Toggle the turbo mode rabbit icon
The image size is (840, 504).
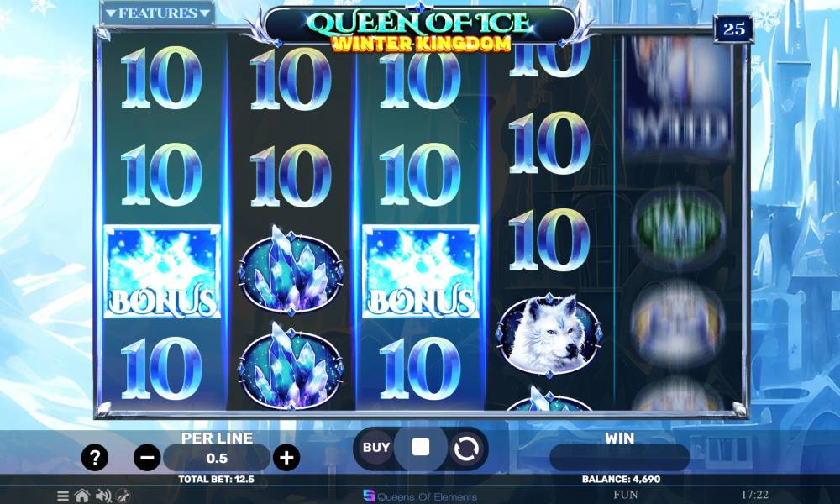[x=123, y=496]
